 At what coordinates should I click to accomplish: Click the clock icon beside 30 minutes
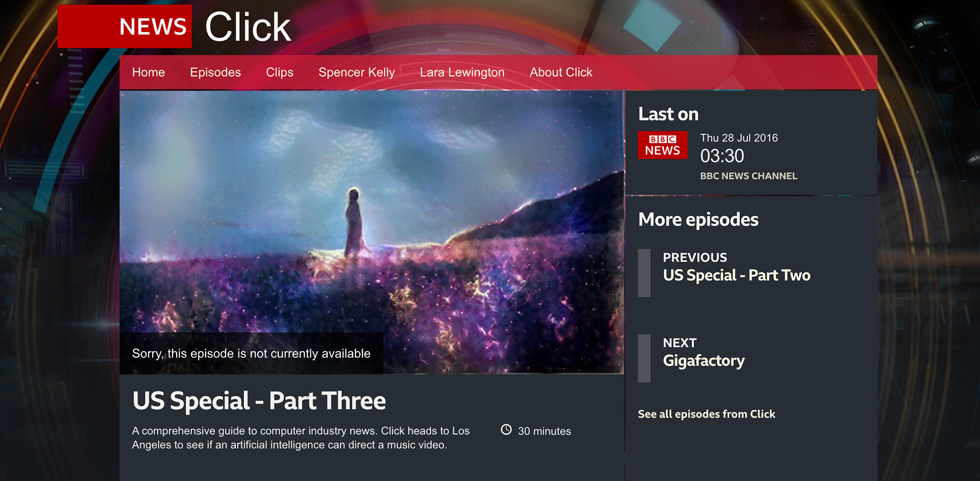(506, 430)
